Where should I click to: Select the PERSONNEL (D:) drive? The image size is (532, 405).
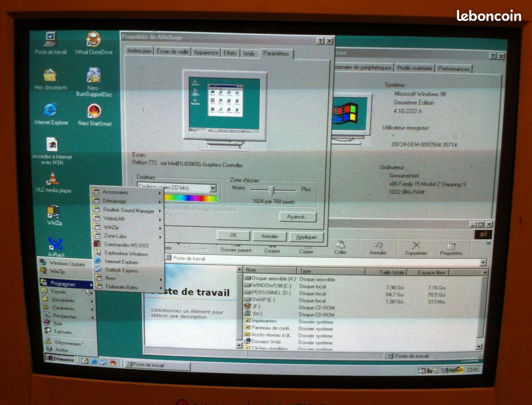(x=268, y=293)
